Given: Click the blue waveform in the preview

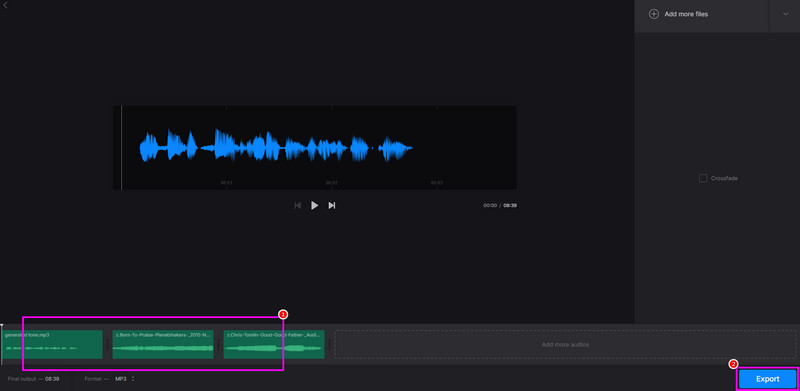Looking at the screenshot, I should pyautogui.click(x=276, y=147).
